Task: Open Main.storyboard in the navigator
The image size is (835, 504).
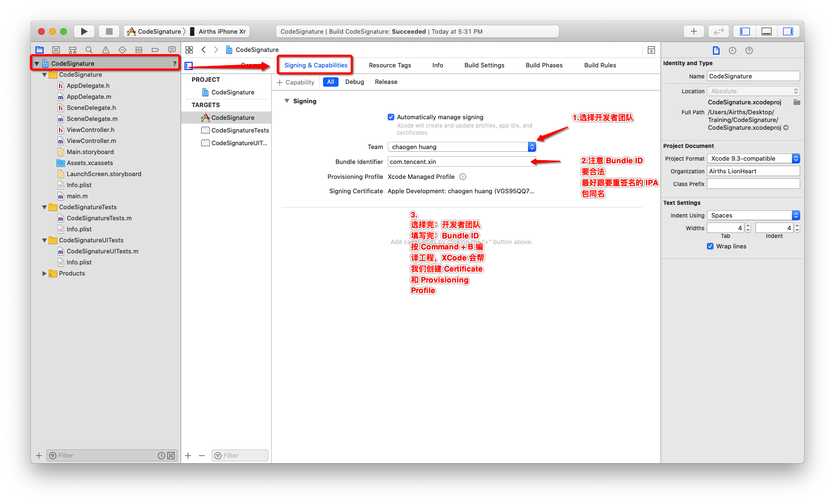Action: pyautogui.click(x=90, y=152)
